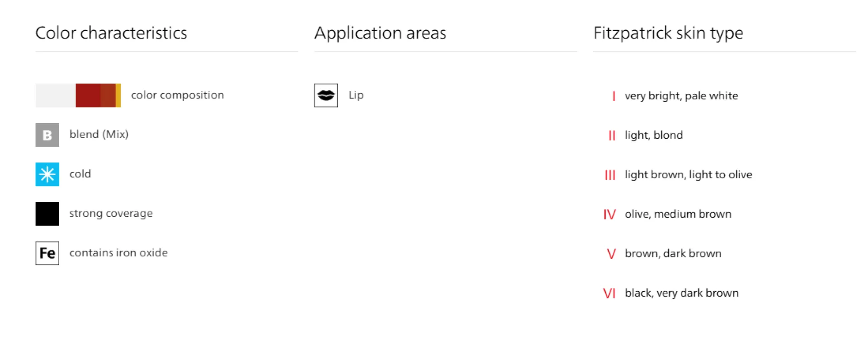This screenshot has width=868, height=344.
Task: Click the Roman numeral II skin type
Action: tap(612, 135)
